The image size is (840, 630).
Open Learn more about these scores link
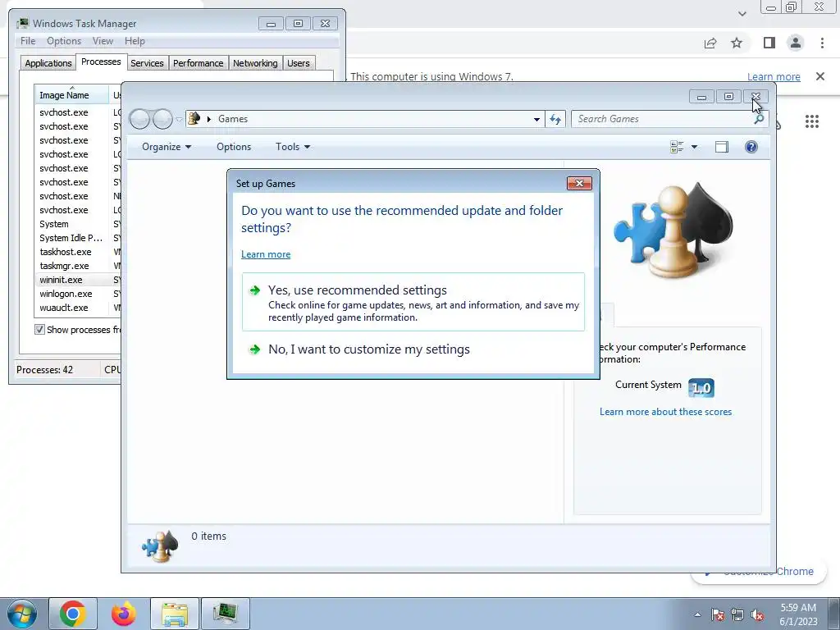click(x=665, y=412)
